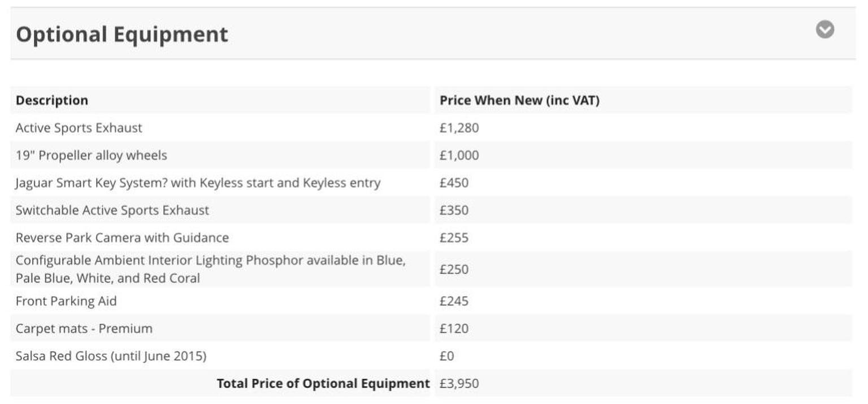Select the Description column header
Image resolution: width=868 pixels, height=404 pixels.
coord(52,101)
